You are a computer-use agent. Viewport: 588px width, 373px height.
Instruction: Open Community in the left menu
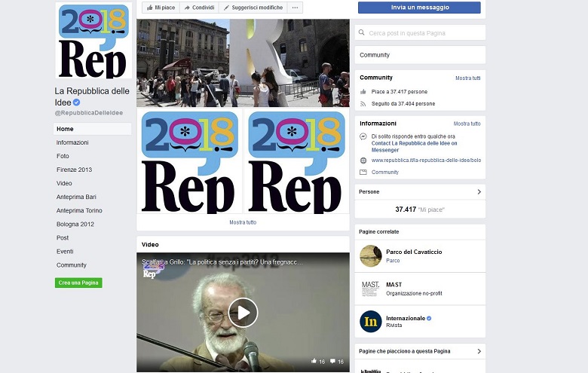(72, 265)
